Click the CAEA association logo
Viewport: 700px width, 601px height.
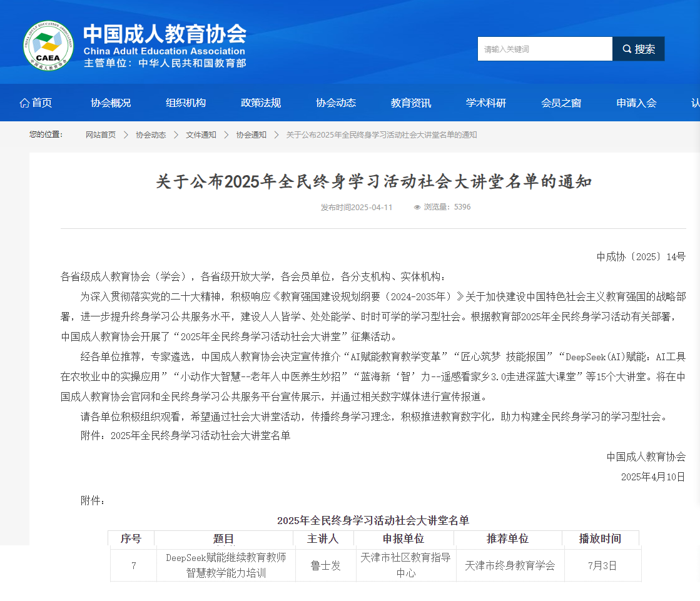[48, 46]
